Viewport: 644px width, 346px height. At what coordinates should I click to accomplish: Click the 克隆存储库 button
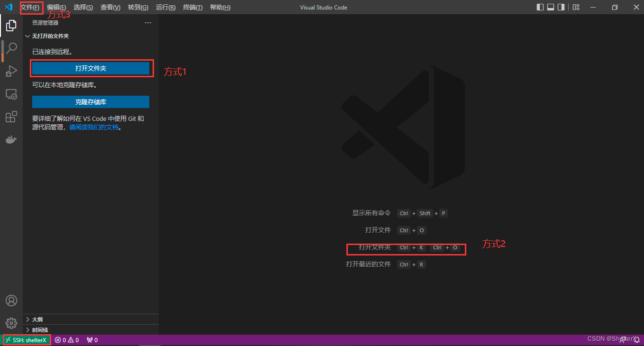coord(91,102)
